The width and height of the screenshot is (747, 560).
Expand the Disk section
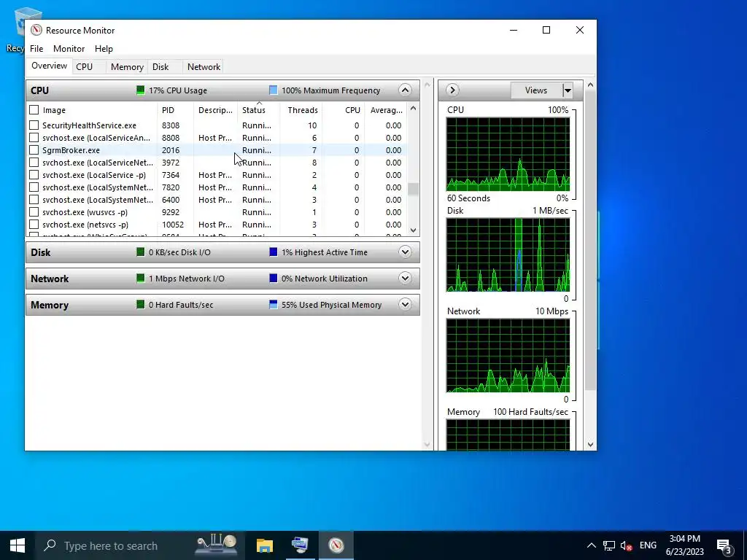click(x=405, y=252)
